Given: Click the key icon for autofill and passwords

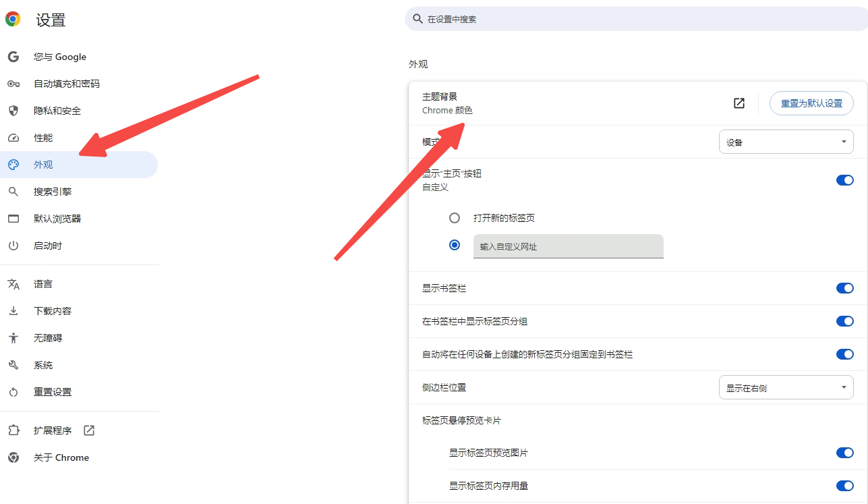Looking at the screenshot, I should click(x=13, y=84).
